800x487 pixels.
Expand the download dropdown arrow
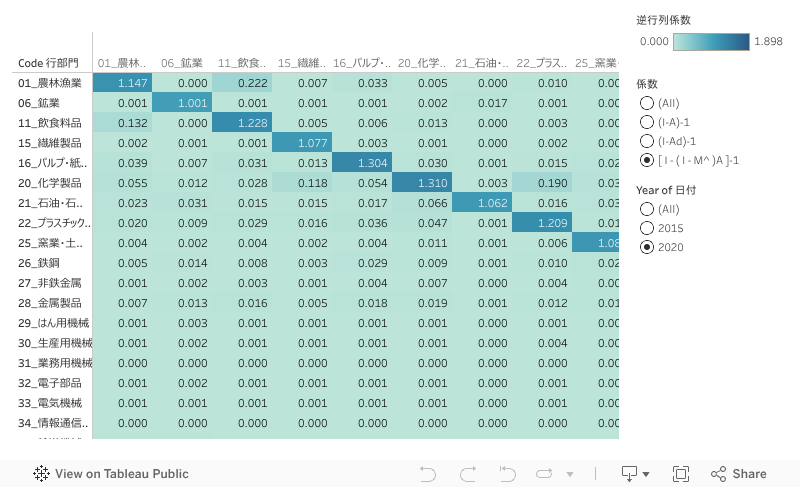(x=646, y=474)
